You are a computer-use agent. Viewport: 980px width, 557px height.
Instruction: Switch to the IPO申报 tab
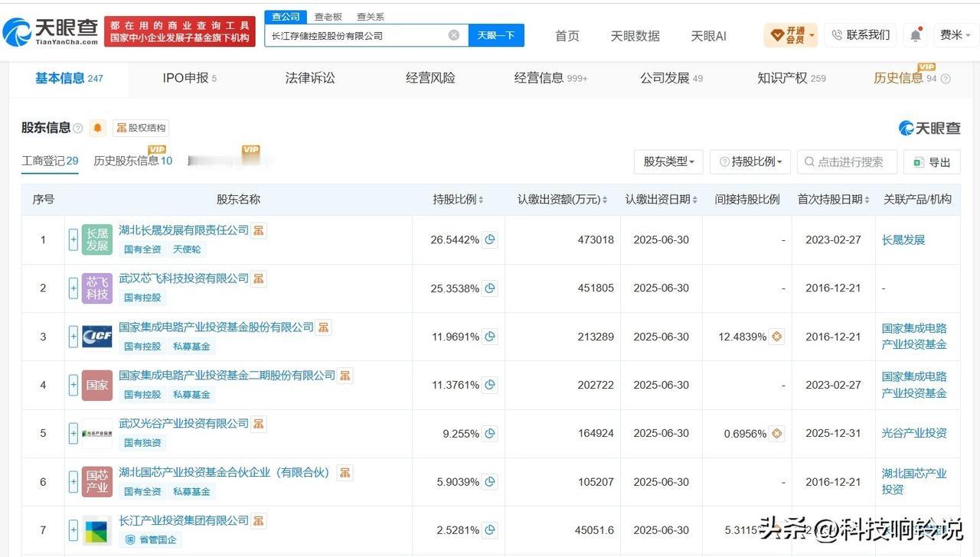pos(190,78)
